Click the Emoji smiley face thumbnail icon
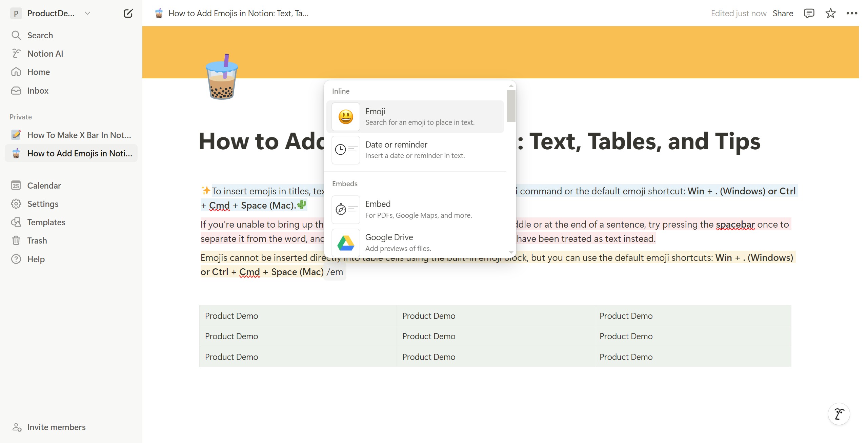Image resolution: width=868 pixels, height=443 pixels. coord(346,117)
